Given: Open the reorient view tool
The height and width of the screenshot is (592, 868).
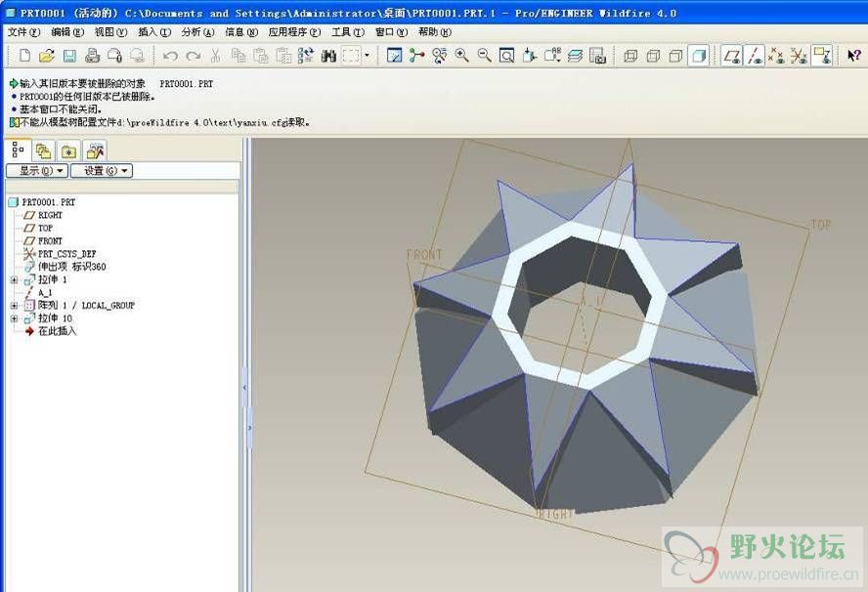Looking at the screenshot, I should click(529, 56).
